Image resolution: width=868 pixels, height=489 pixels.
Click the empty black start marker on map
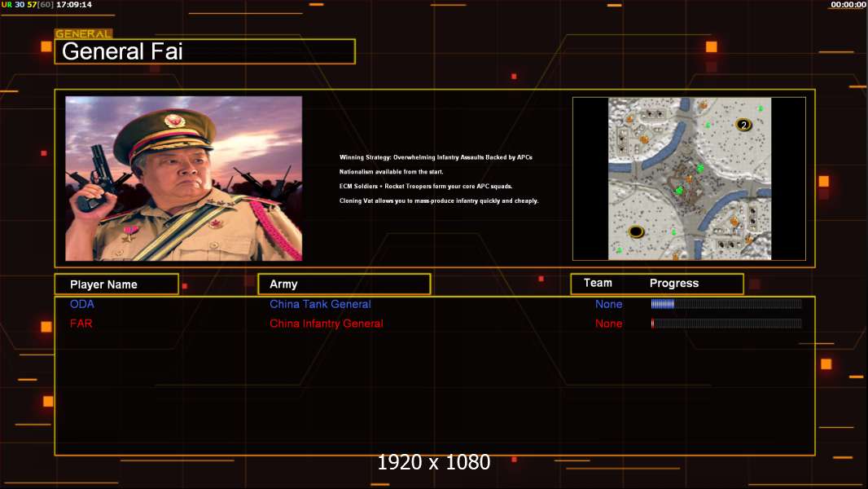point(636,231)
